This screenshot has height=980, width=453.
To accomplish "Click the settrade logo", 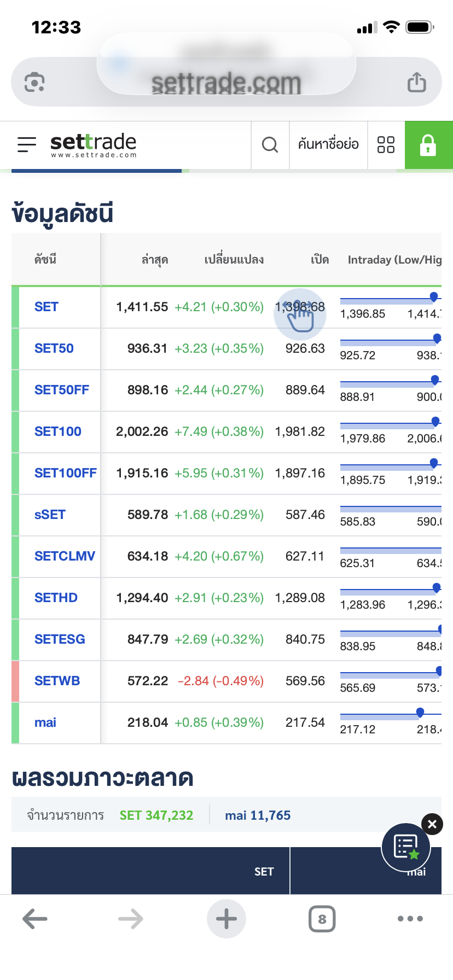I will pyautogui.click(x=93, y=145).
